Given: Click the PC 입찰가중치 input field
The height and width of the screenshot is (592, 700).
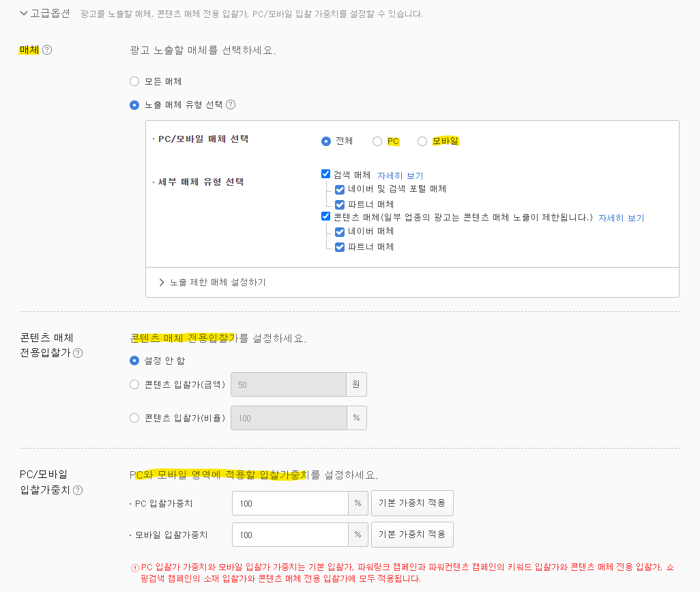Looking at the screenshot, I should [x=290, y=503].
